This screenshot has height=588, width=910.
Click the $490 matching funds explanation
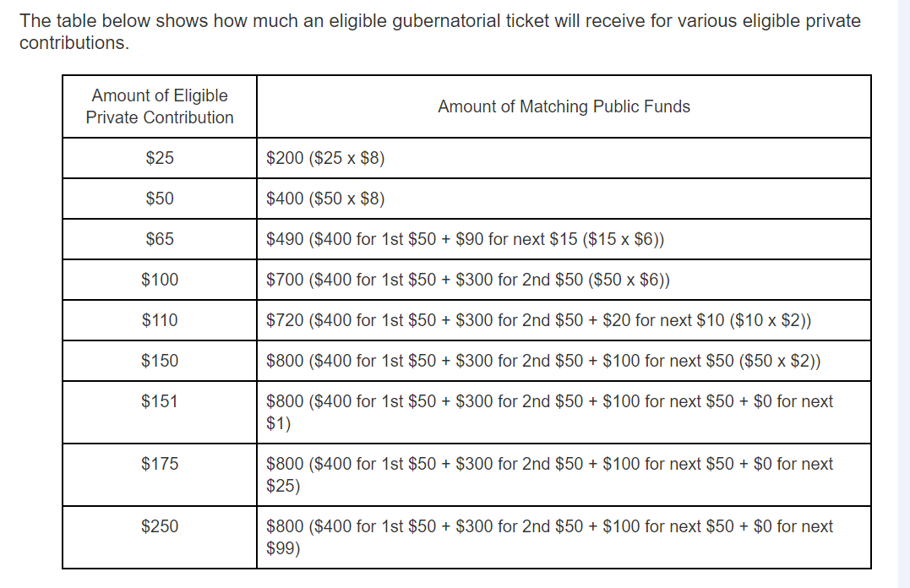(465, 239)
